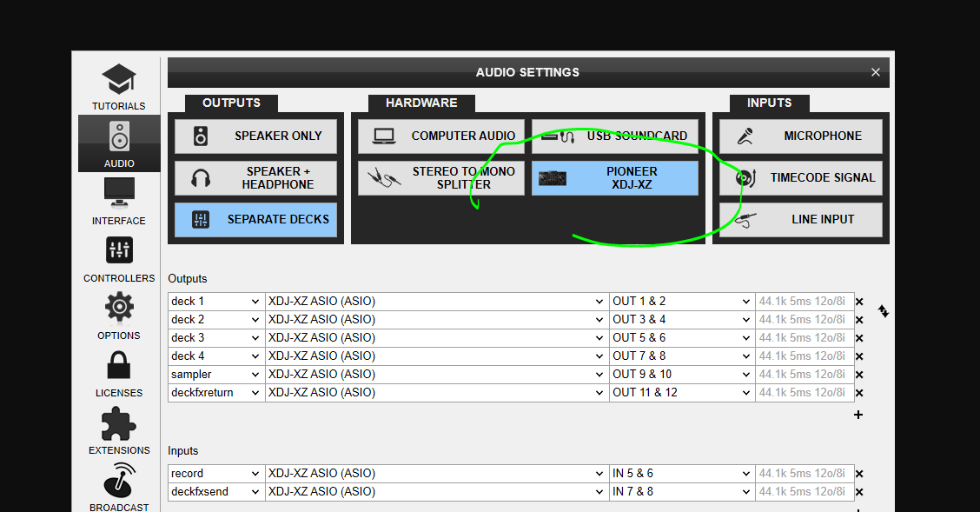Choose Speaker Only output configuration

click(255, 136)
